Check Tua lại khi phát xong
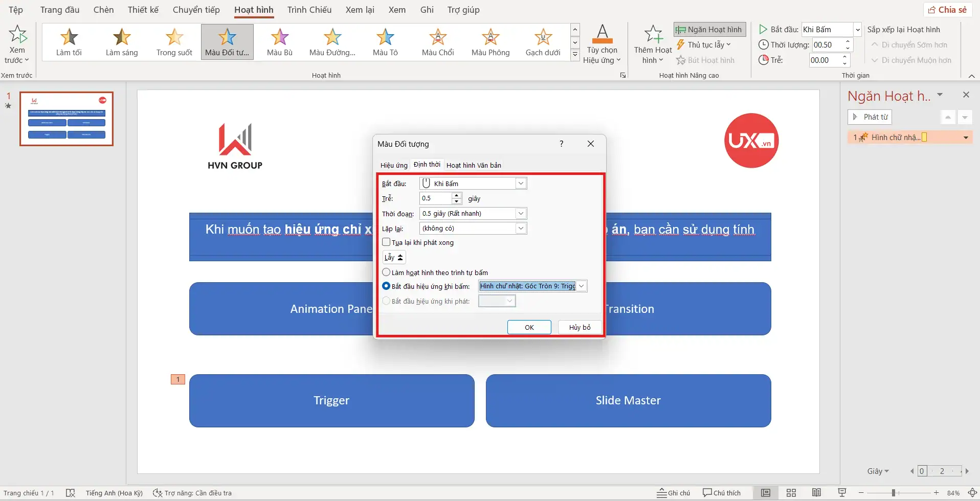The height and width of the screenshot is (501, 980). click(387, 242)
